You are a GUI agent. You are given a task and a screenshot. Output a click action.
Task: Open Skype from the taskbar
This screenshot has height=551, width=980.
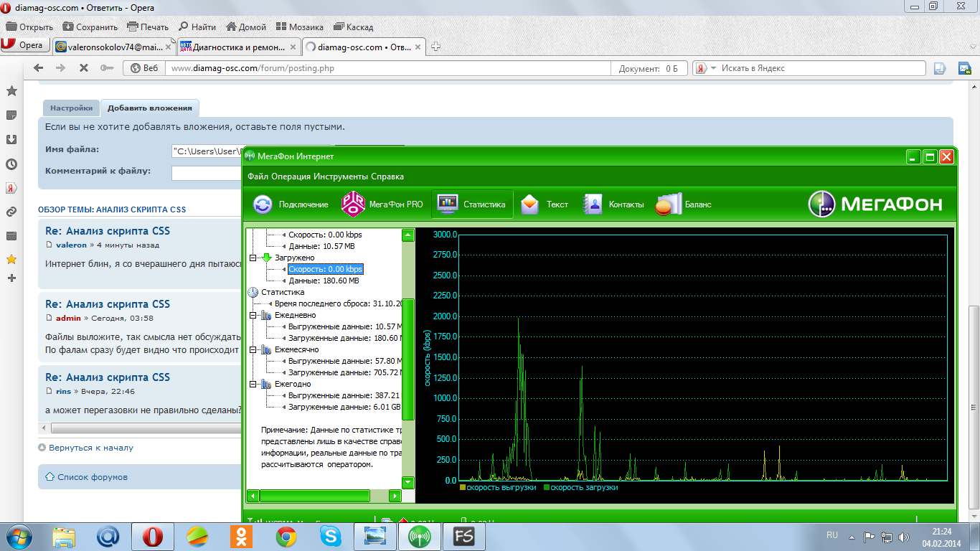[331, 536]
